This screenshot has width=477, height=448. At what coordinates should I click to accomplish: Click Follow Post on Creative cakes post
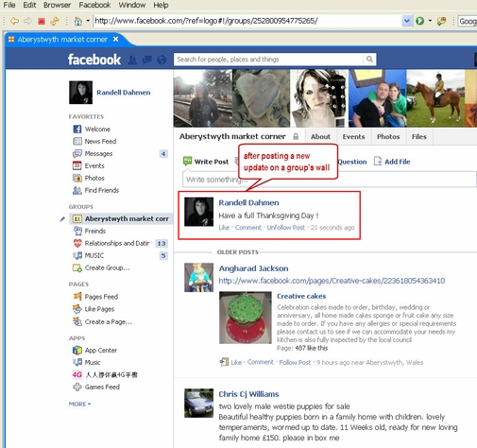(295, 362)
